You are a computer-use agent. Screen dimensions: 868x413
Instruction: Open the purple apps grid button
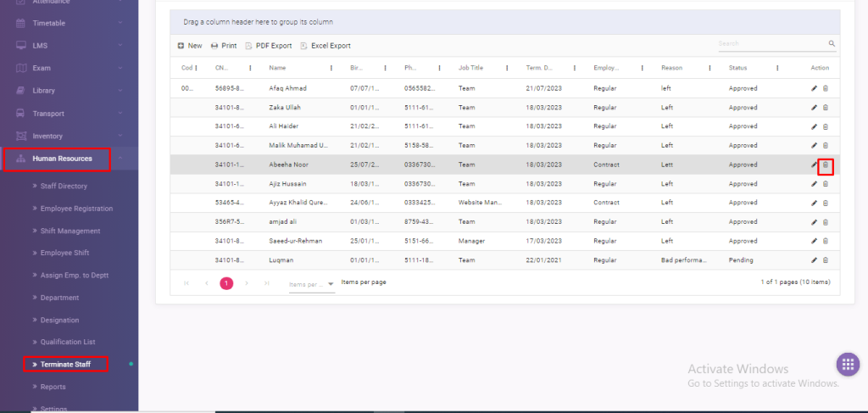pyautogui.click(x=847, y=365)
